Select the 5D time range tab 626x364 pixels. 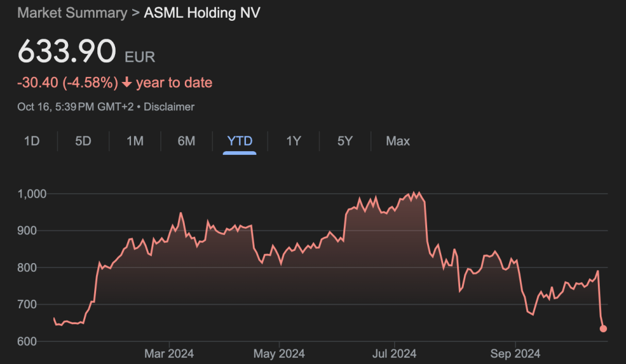[83, 141]
